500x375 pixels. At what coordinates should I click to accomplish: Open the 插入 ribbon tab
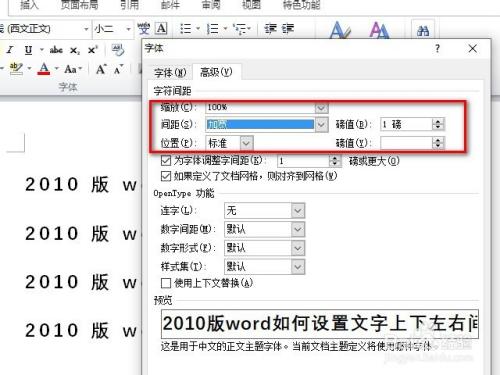[x=29, y=5]
